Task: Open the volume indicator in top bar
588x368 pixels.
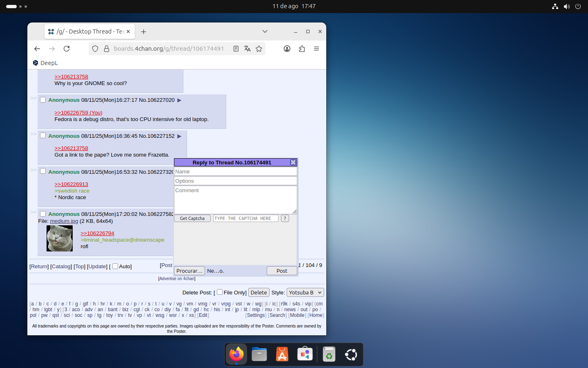Action: pos(566,7)
